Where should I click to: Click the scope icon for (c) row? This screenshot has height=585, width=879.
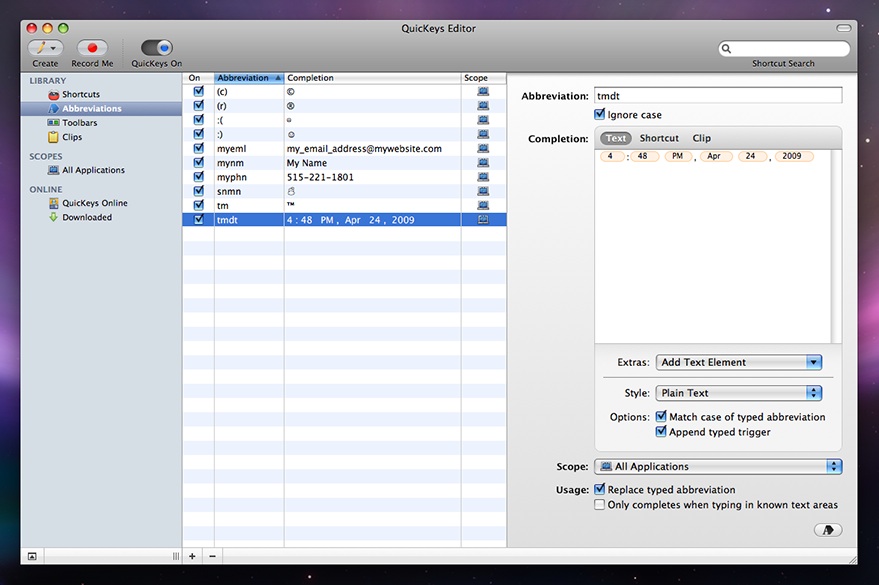[483, 91]
